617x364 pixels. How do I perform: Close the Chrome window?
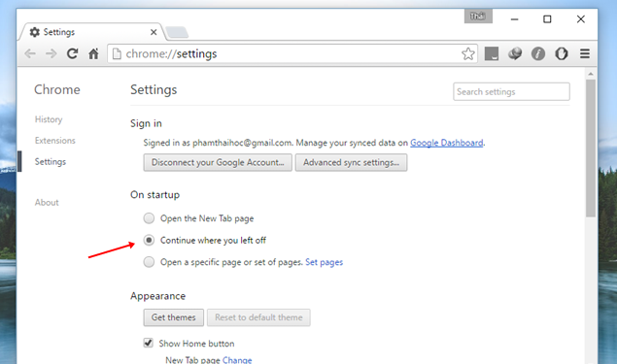(x=581, y=19)
